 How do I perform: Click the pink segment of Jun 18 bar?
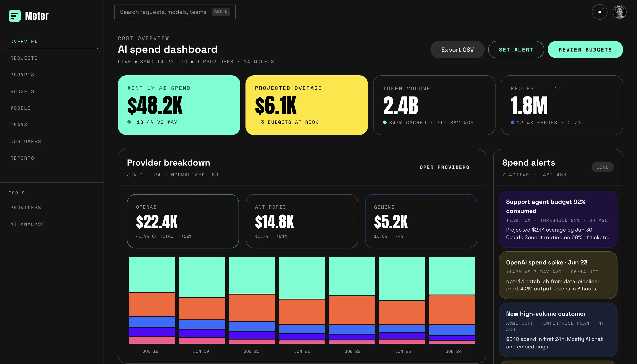152,340
